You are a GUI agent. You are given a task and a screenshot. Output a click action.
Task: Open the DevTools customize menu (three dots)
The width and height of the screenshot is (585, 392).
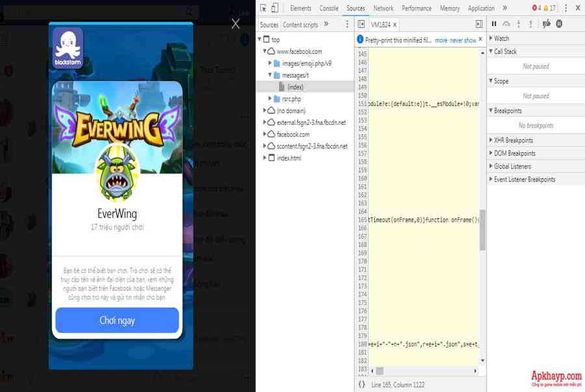pos(565,8)
